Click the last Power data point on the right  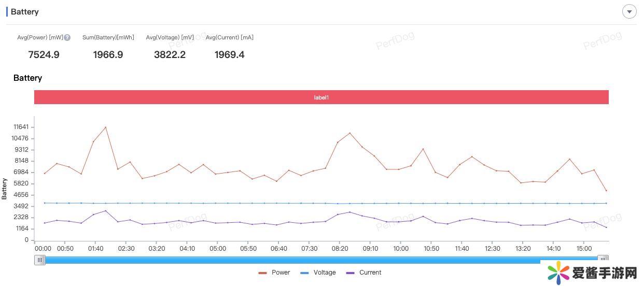606,191
